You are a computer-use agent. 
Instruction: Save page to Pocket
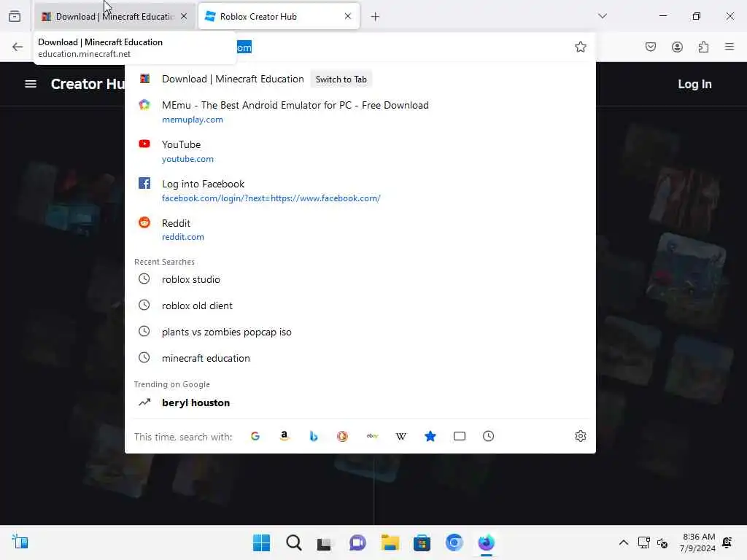click(650, 47)
